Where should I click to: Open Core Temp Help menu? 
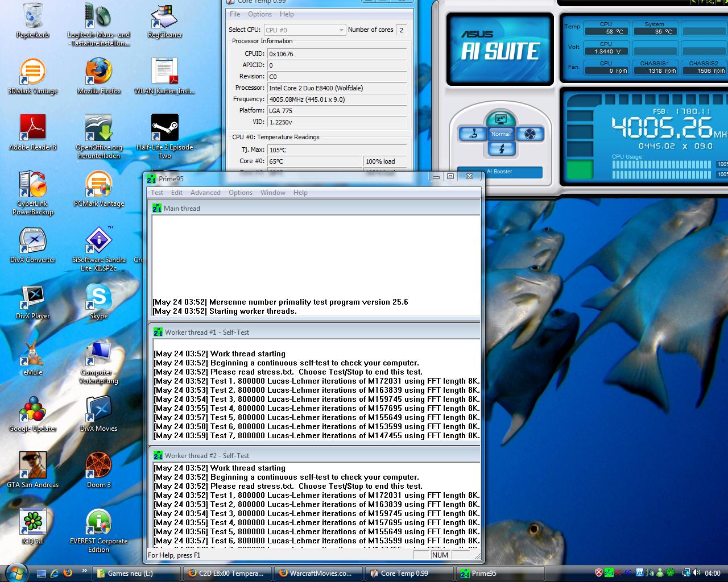tap(287, 14)
